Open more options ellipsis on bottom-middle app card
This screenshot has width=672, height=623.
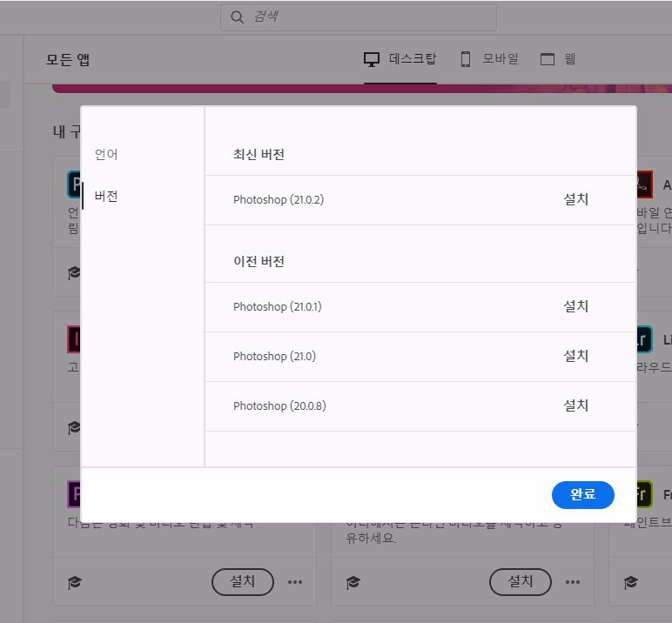click(573, 582)
